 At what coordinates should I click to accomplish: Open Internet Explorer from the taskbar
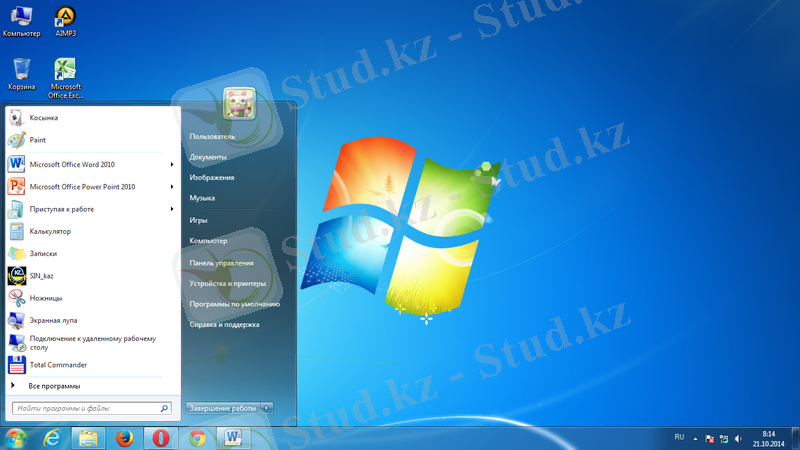pos(51,438)
